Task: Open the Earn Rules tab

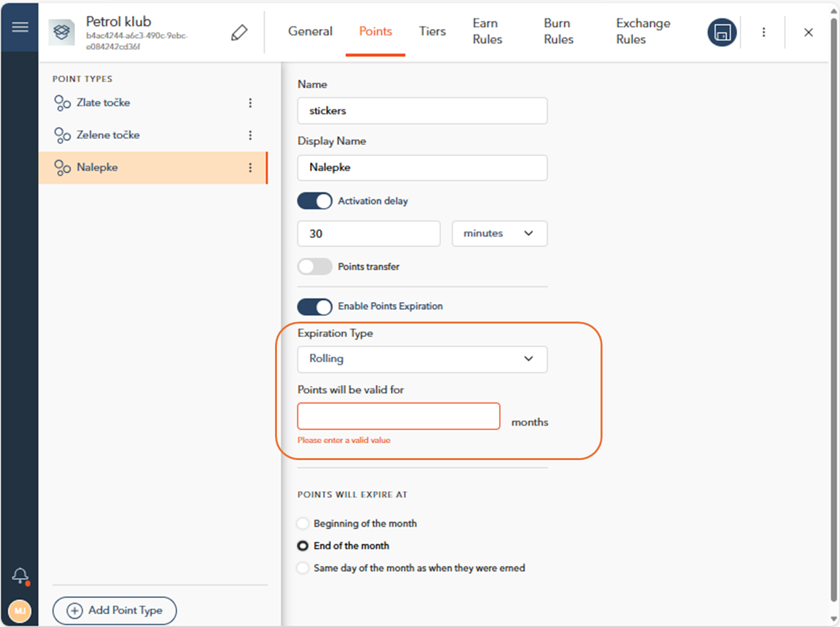Action: pyautogui.click(x=487, y=31)
